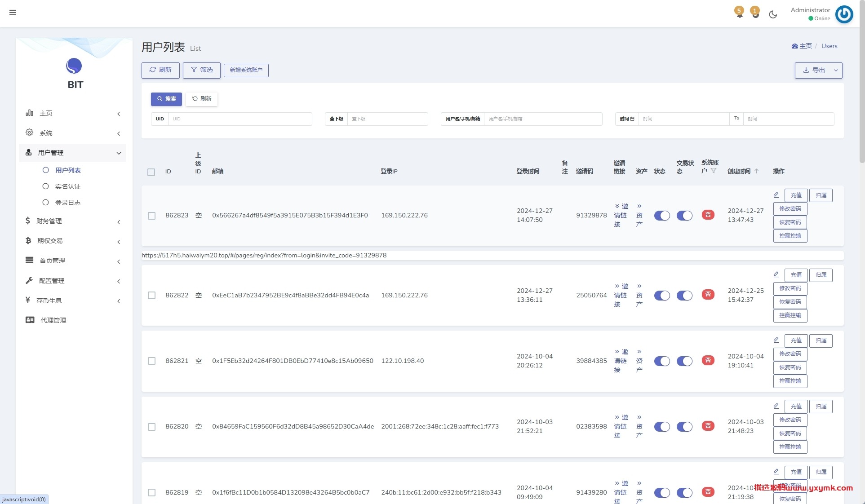Toggle the 交易状态 switch for user 862821
This screenshot has width=865, height=504.
(x=684, y=361)
